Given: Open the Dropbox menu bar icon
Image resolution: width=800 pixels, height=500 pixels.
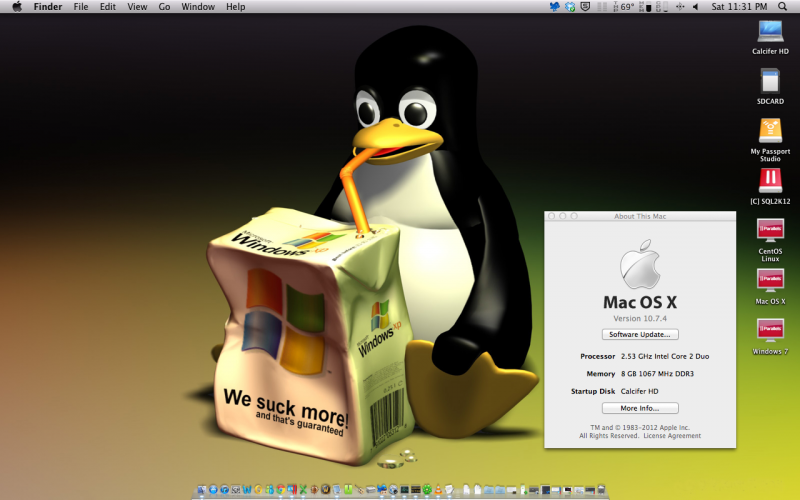Looking at the screenshot, I should pos(570,7).
